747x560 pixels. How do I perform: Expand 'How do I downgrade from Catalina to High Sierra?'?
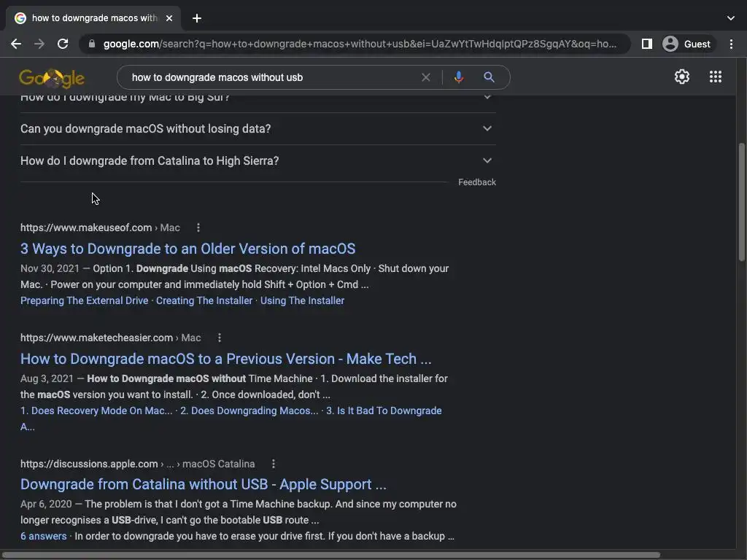pos(258,161)
